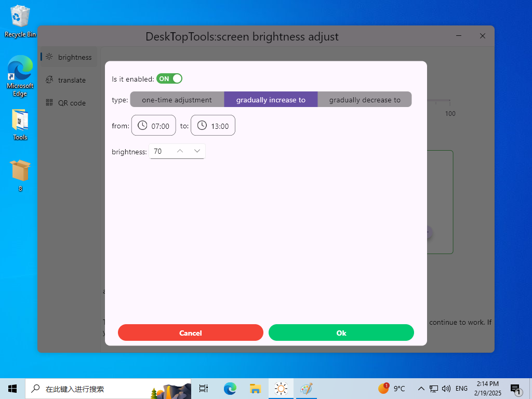Open File Explorer from the taskbar

(255, 389)
